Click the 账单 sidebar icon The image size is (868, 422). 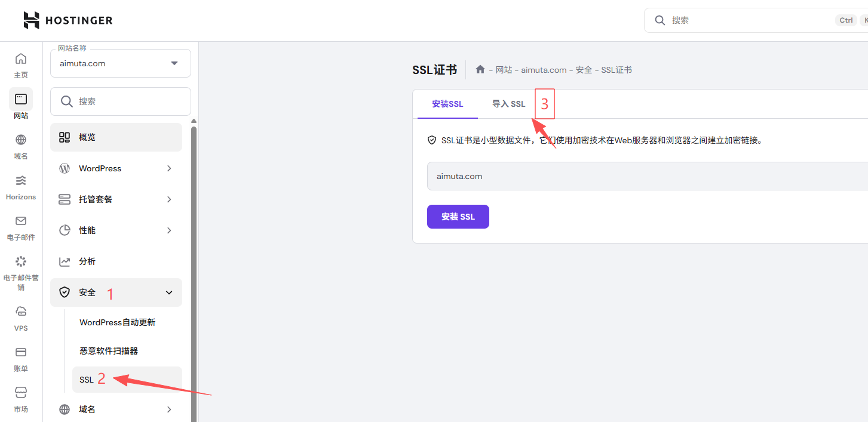point(21,358)
